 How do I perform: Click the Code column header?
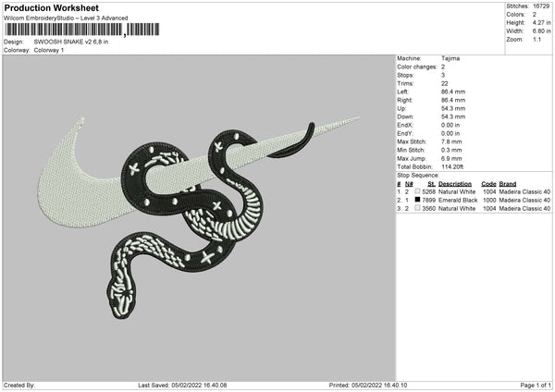tap(488, 184)
